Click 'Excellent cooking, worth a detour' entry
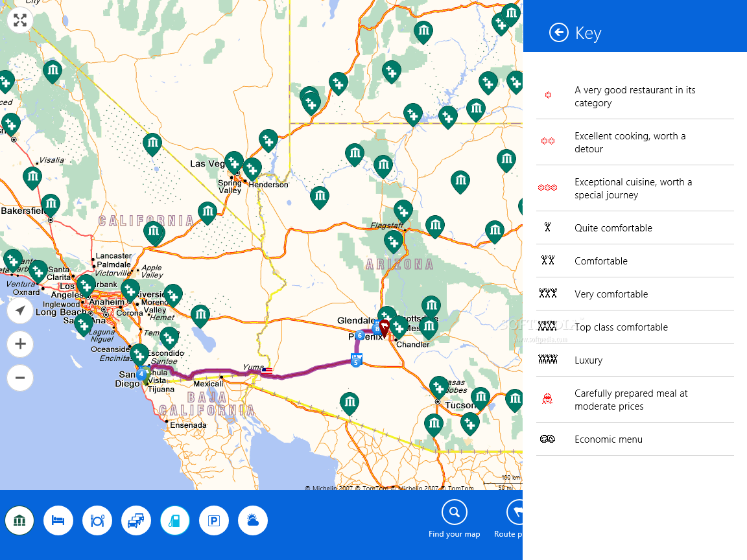Screen dimensions: 747x560 pos(635,143)
